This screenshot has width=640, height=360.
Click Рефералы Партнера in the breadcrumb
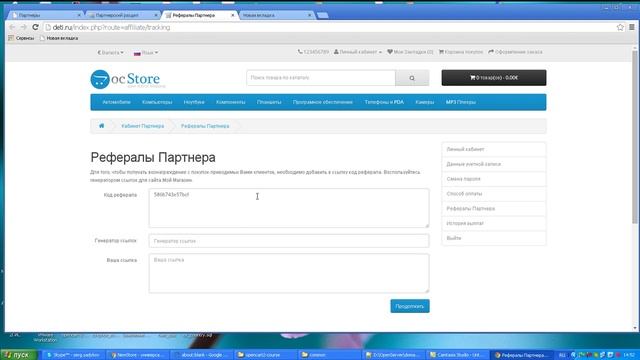(x=205, y=126)
